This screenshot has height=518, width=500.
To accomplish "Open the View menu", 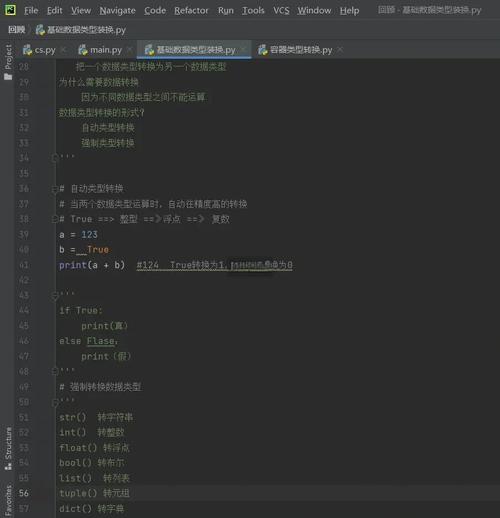I will tap(81, 11).
